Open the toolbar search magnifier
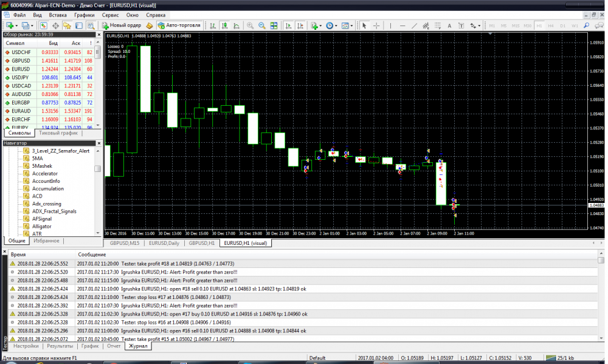The width and height of the screenshot is (608, 364). pyautogui.click(x=587, y=26)
